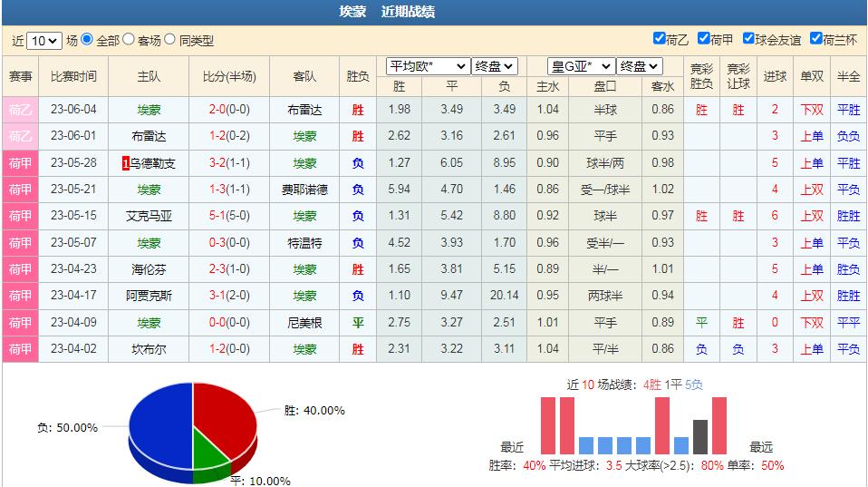Uncheck the 荷乙 league checkbox

coord(659,38)
